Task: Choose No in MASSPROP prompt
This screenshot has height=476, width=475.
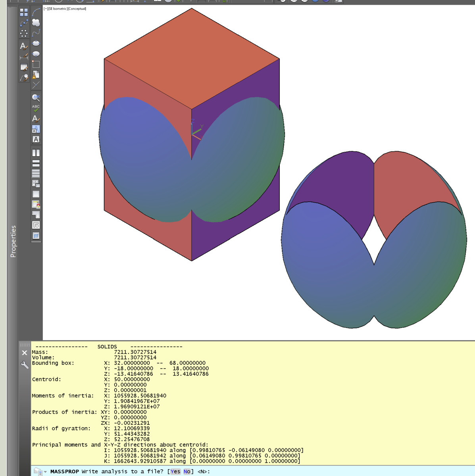Action: (x=187, y=472)
